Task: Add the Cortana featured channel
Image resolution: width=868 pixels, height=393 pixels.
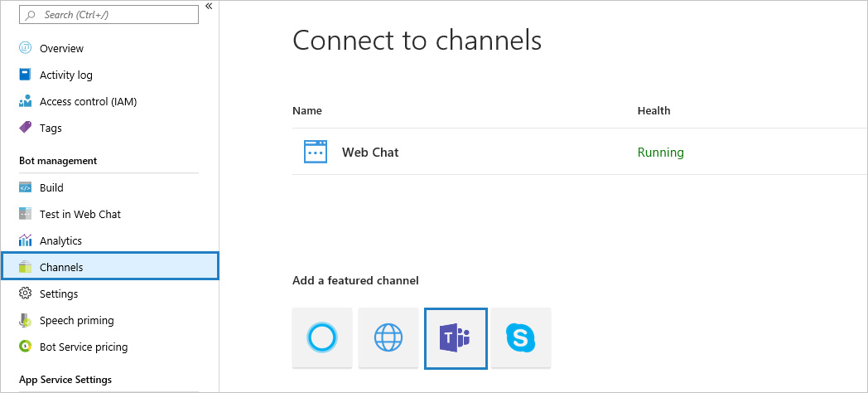Action: coord(322,337)
